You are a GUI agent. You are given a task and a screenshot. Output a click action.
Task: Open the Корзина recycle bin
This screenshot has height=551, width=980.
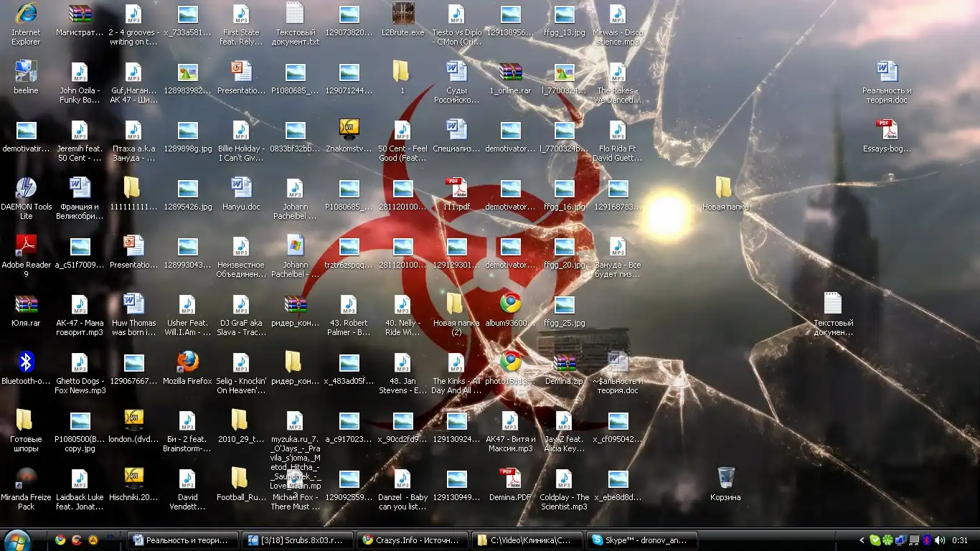(x=725, y=479)
